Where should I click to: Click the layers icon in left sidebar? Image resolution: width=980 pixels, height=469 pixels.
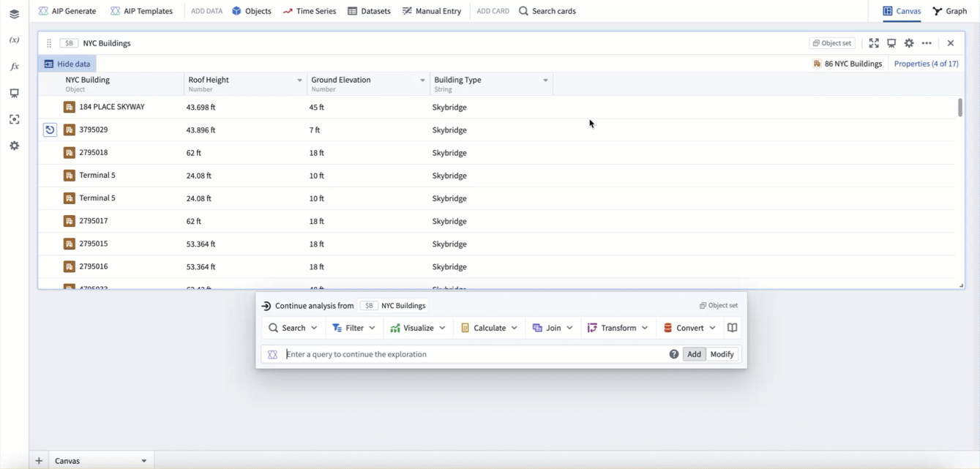pos(14,14)
